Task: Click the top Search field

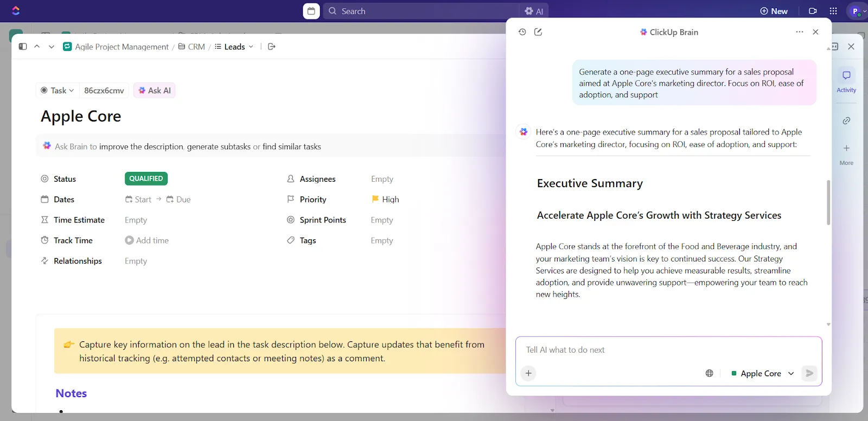Action: pyautogui.click(x=420, y=11)
